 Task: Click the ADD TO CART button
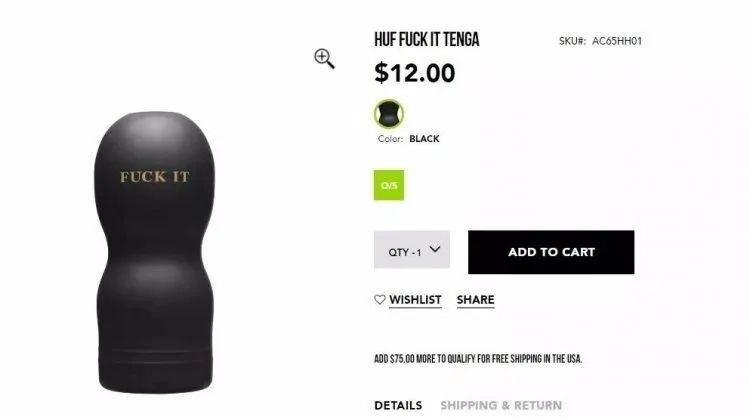click(551, 252)
